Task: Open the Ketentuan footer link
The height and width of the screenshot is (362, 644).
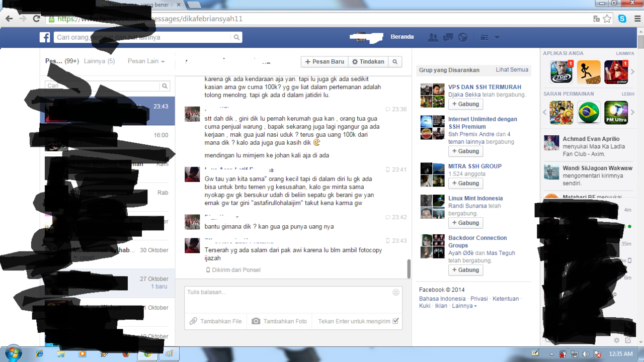Action: pyautogui.click(x=506, y=299)
